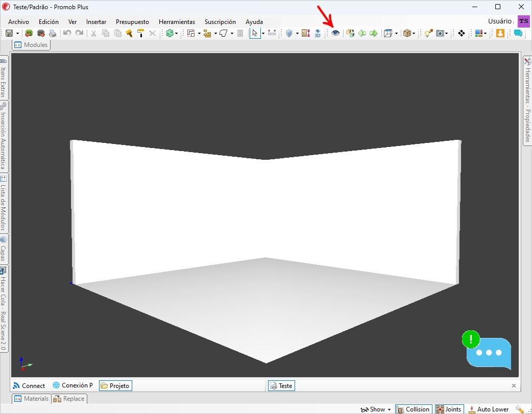This screenshot has height=414, width=532.
Task: Select the paint brush tool
Action: coord(129,33)
